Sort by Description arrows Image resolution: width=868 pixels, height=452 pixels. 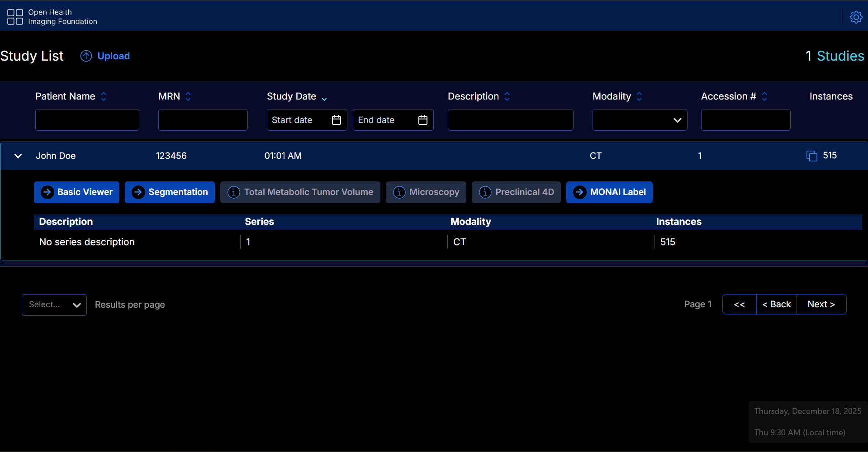[x=507, y=96]
